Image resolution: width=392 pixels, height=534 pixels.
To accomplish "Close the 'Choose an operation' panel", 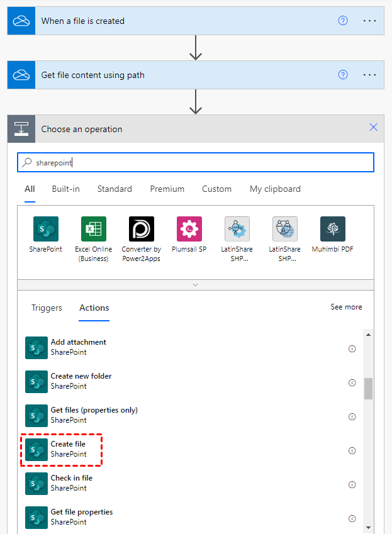I will pos(374,128).
